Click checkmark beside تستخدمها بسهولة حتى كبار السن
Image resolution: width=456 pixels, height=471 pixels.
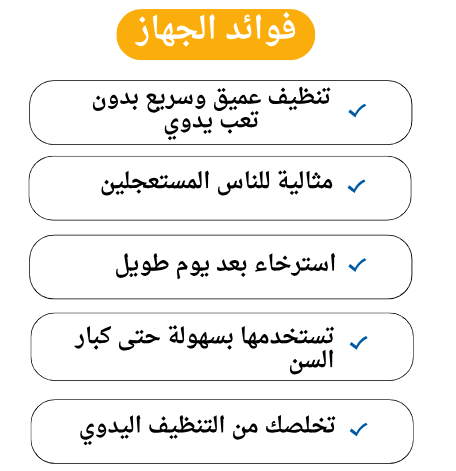pyautogui.click(x=359, y=343)
